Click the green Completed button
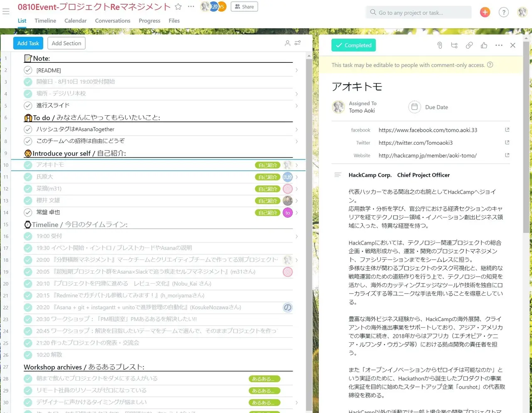Image resolution: width=532 pixels, height=413 pixels. pyautogui.click(x=354, y=45)
